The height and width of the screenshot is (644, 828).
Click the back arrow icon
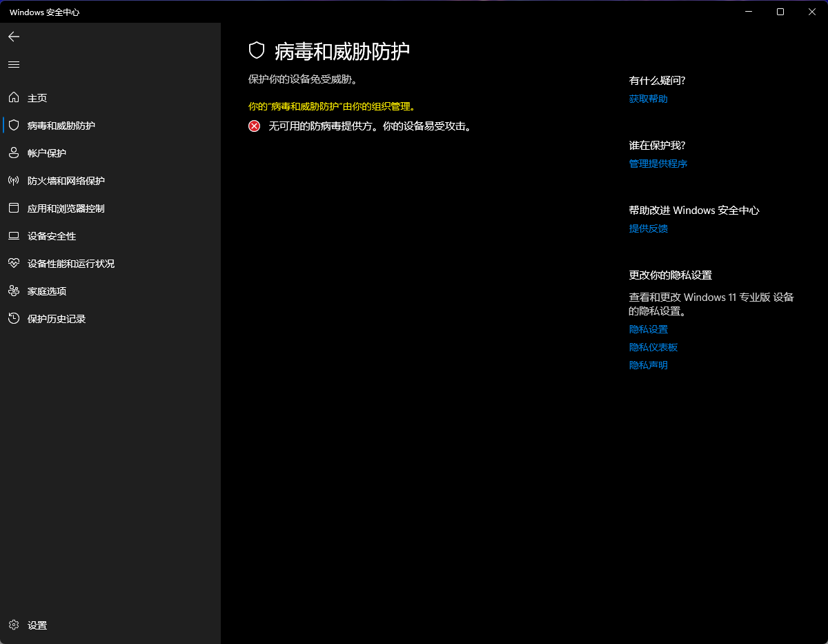pos(14,37)
